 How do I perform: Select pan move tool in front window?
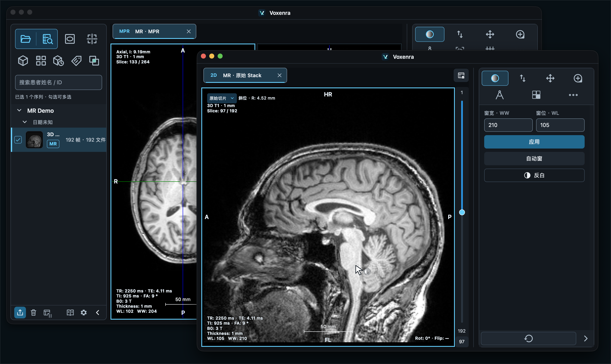tap(550, 78)
